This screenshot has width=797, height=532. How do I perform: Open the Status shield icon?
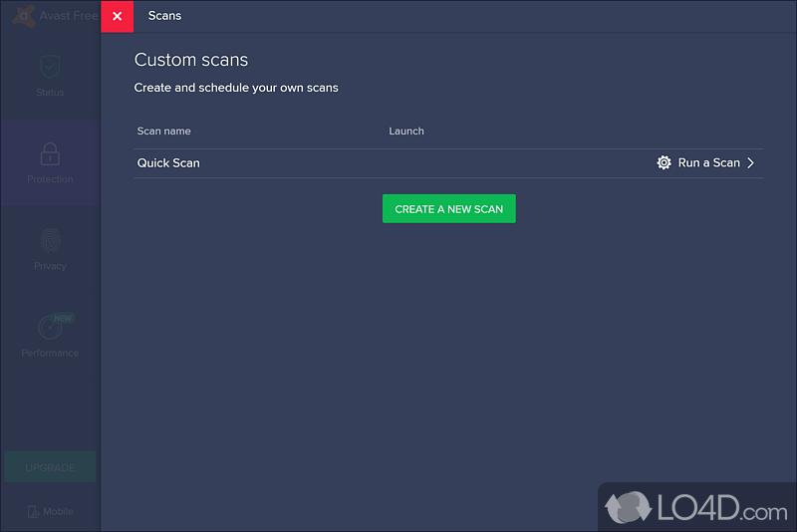point(50,67)
